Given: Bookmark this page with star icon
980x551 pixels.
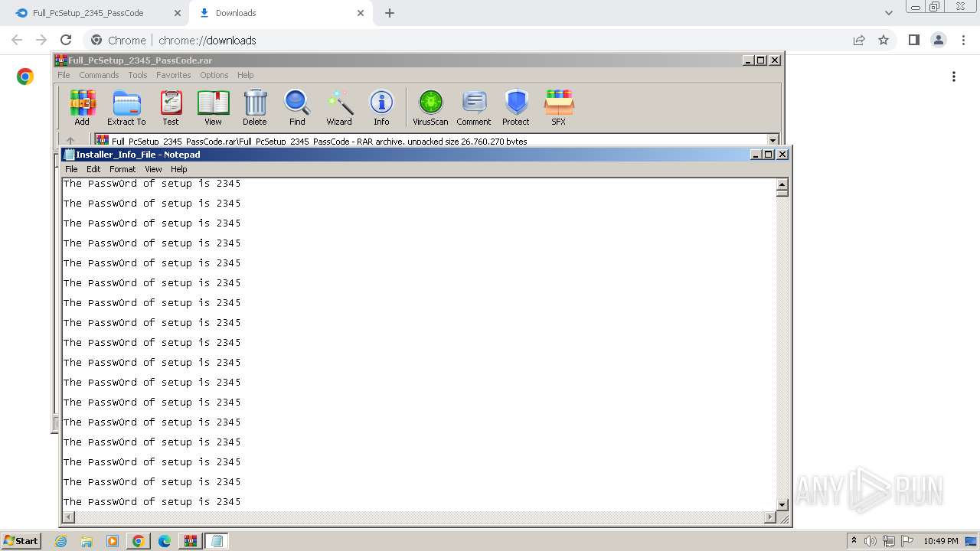Looking at the screenshot, I should click(884, 40).
